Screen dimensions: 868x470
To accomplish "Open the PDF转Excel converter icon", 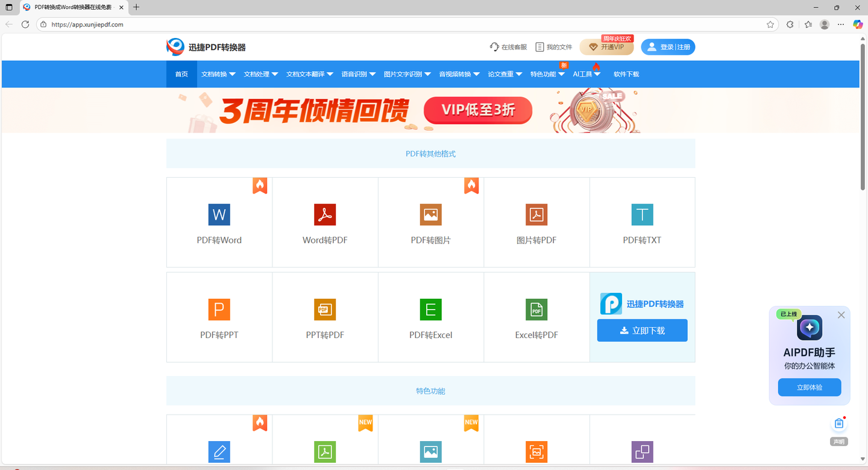I will [x=431, y=310].
